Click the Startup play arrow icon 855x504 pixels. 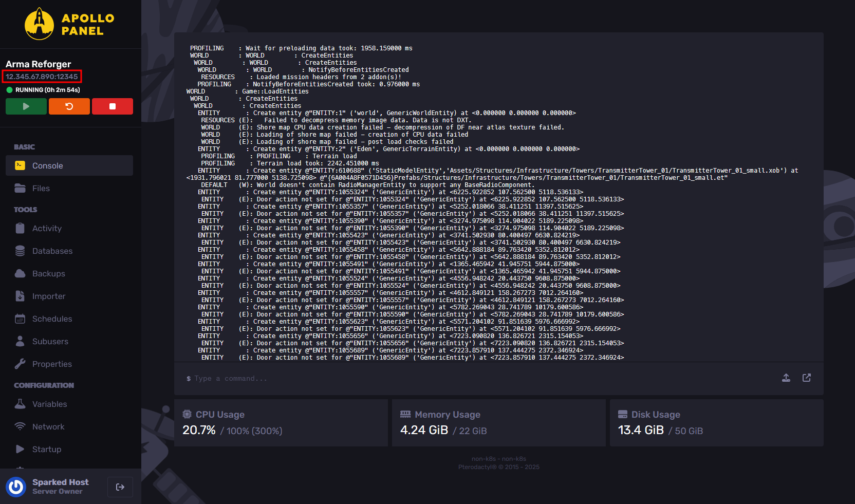tap(20, 449)
